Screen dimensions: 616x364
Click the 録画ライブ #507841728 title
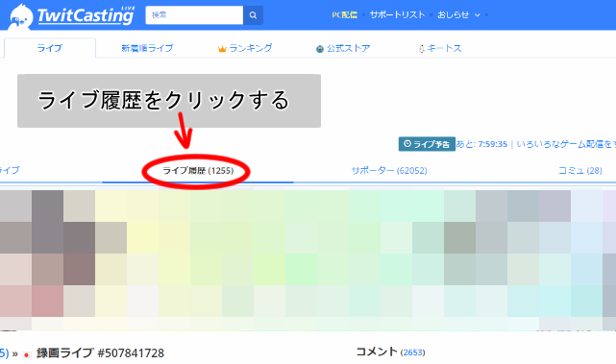click(x=100, y=353)
